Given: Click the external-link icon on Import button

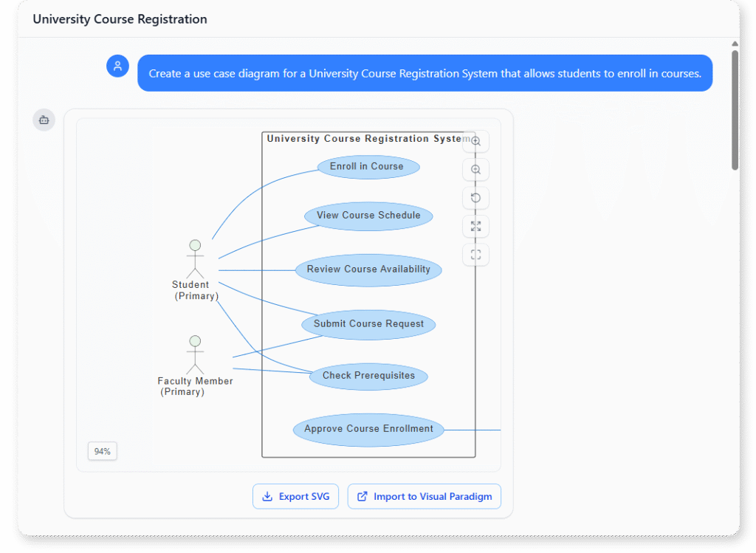Looking at the screenshot, I should click(x=361, y=496).
